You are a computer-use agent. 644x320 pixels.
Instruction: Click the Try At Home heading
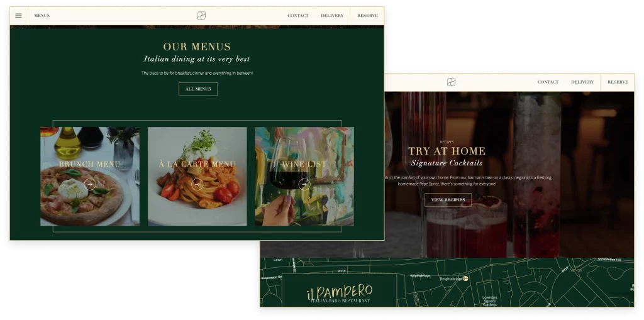(447, 152)
